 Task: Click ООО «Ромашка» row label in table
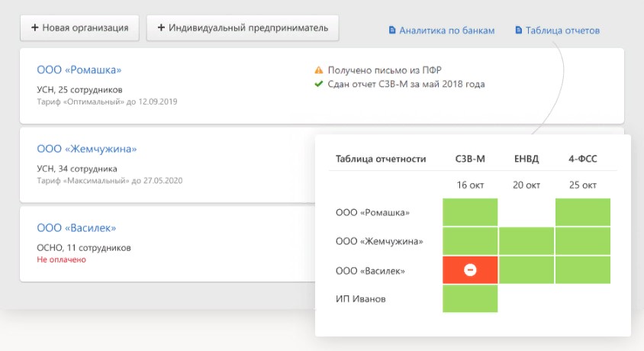pos(372,213)
